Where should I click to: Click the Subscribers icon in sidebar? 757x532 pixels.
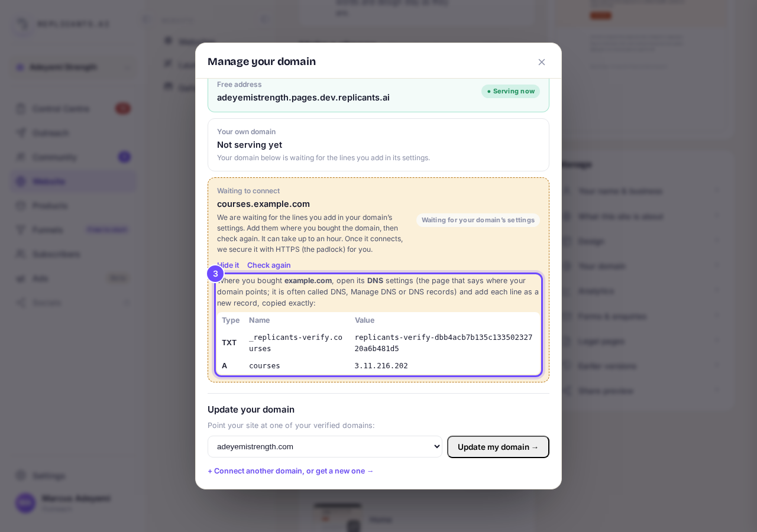[21, 254]
